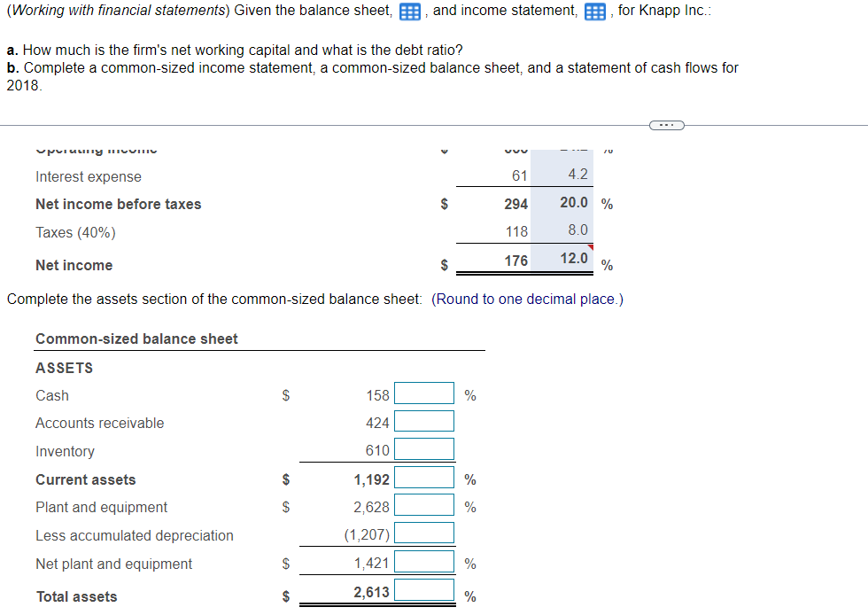Click the accumulated depreciation percentage field
The height and width of the screenshot is (615, 868).
click(424, 533)
